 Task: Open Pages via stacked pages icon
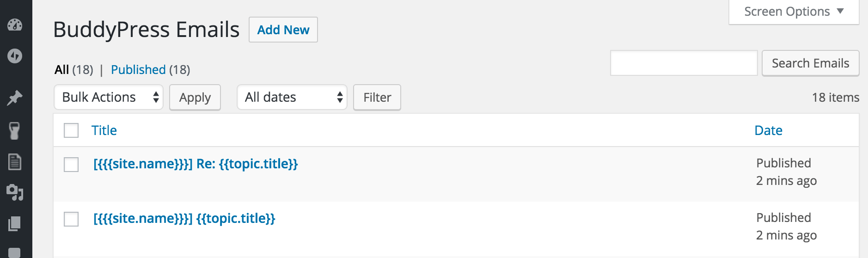click(x=15, y=224)
